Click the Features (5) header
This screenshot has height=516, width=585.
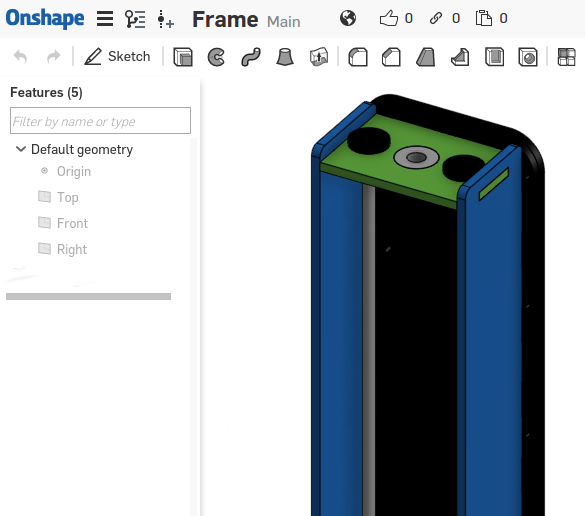[46, 92]
